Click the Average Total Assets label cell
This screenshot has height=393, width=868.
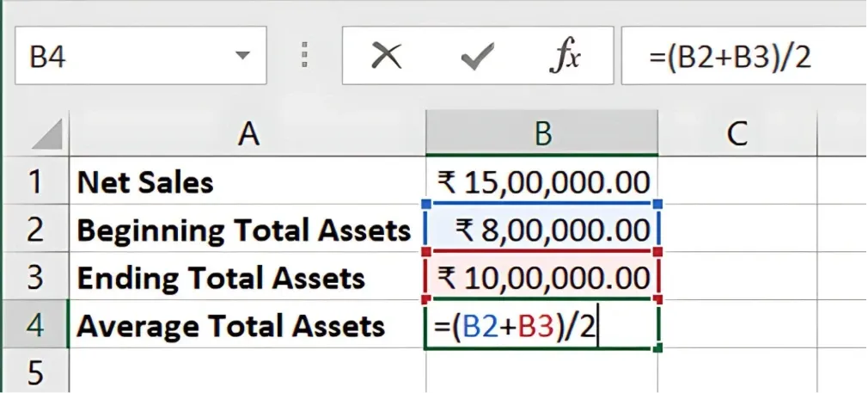(x=248, y=326)
